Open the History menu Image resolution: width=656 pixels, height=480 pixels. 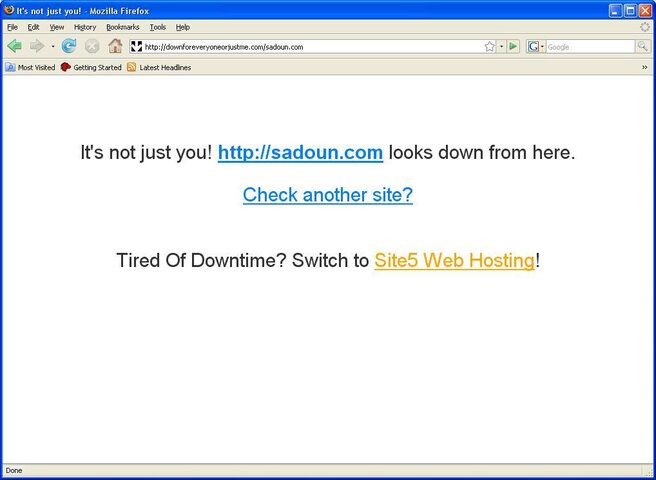click(85, 27)
